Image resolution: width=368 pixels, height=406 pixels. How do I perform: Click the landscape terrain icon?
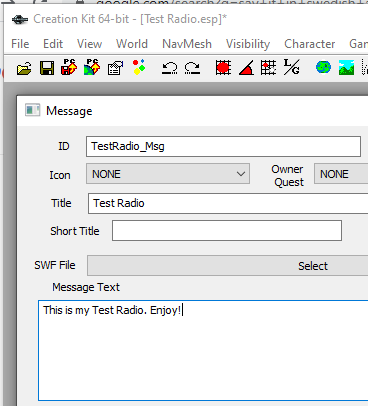(x=346, y=68)
